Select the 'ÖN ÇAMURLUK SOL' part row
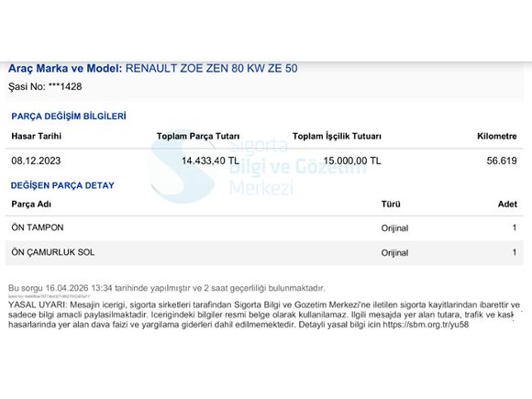The width and height of the screenshot is (532, 399). click(264, 253)
